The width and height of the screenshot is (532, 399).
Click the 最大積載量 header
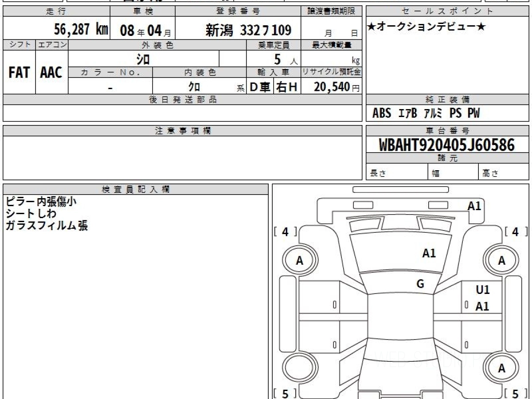click(x=332, y=45)
